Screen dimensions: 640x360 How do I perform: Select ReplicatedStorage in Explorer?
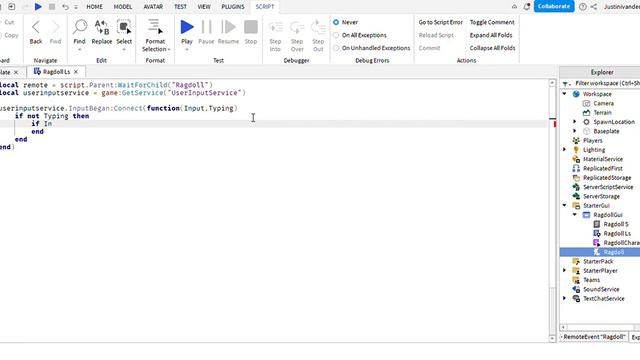click(607, 178)
